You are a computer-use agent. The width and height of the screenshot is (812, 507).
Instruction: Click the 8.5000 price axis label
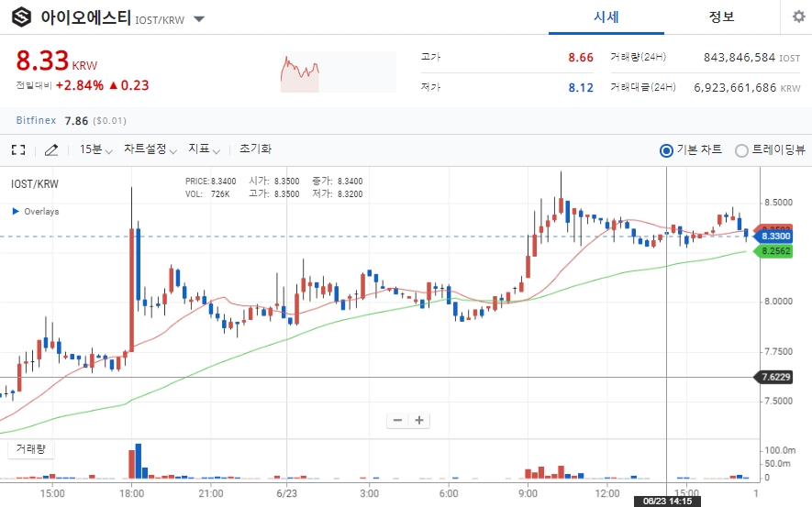pyautogui.click(x=778, y=203)
